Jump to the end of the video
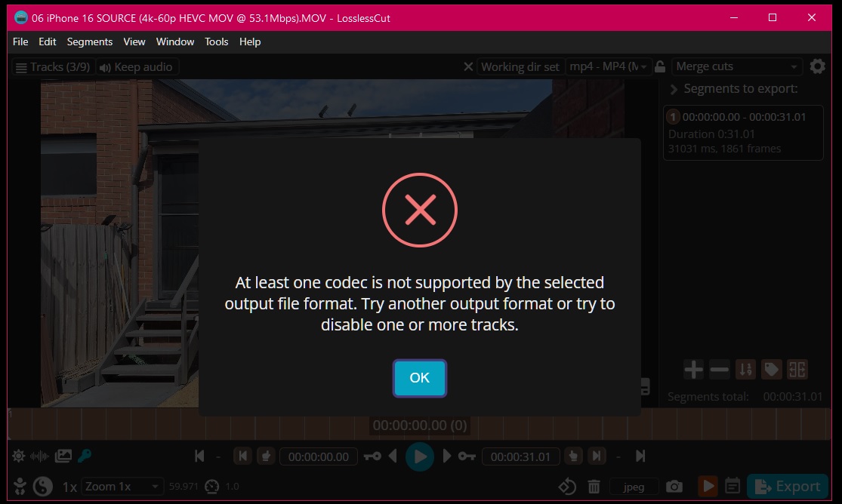The image size is (842, 504). (x=640, y=456)
